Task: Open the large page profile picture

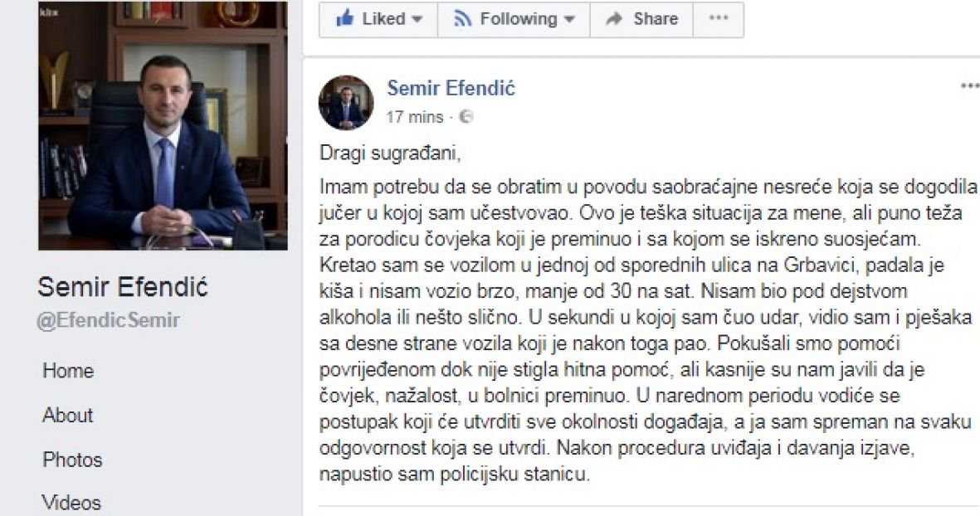Action: click(163, 125)
